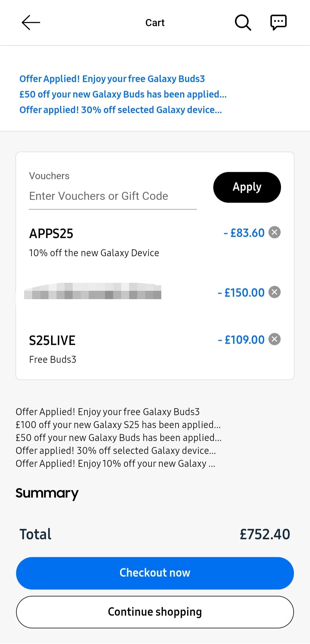Tap the total price £752.40
The image size is (310, 644).
pos(265,534)
